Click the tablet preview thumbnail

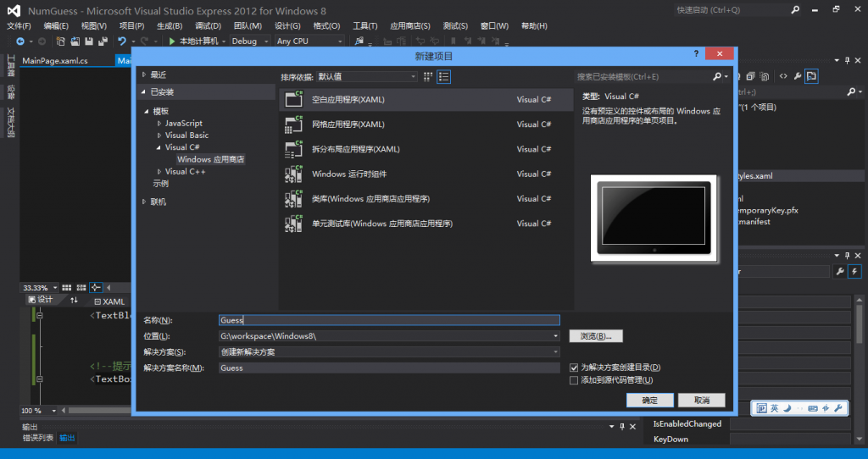coord(653,218)
